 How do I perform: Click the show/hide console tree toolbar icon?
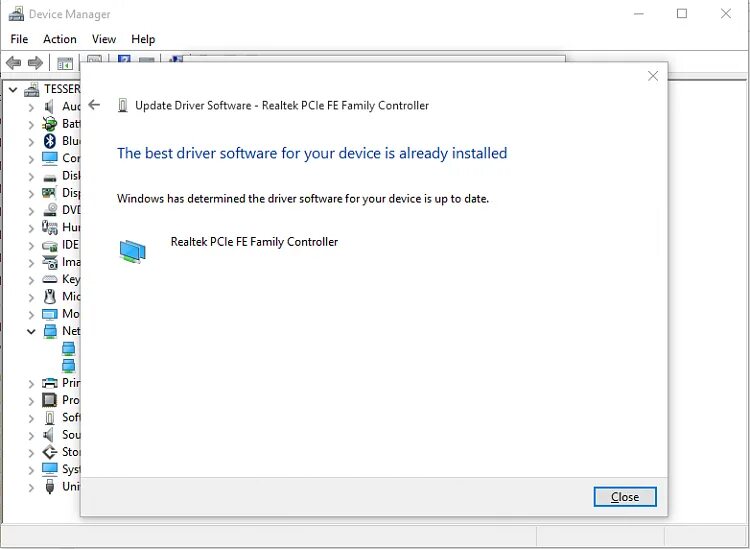pyautogui.click(x=65, y=63)
